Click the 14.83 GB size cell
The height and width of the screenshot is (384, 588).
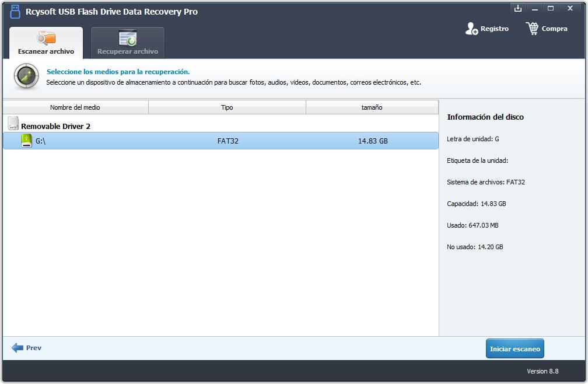click(373, 141)
